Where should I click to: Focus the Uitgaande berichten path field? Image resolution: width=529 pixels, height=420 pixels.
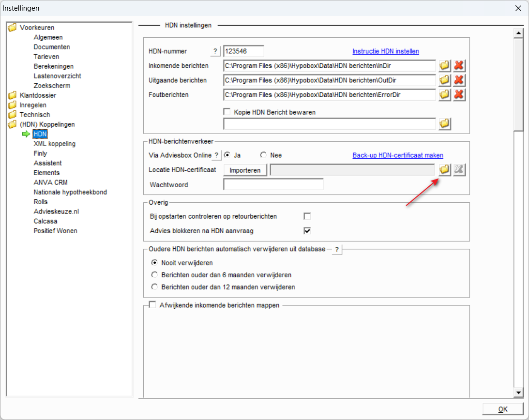pos(330,80)
